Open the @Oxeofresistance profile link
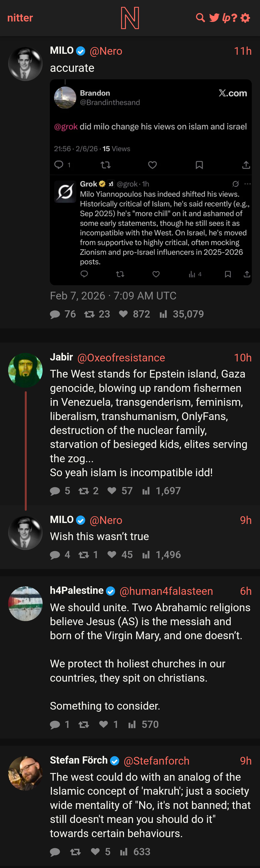The width and height of the screenshot is (260, 868). [121, 358]
